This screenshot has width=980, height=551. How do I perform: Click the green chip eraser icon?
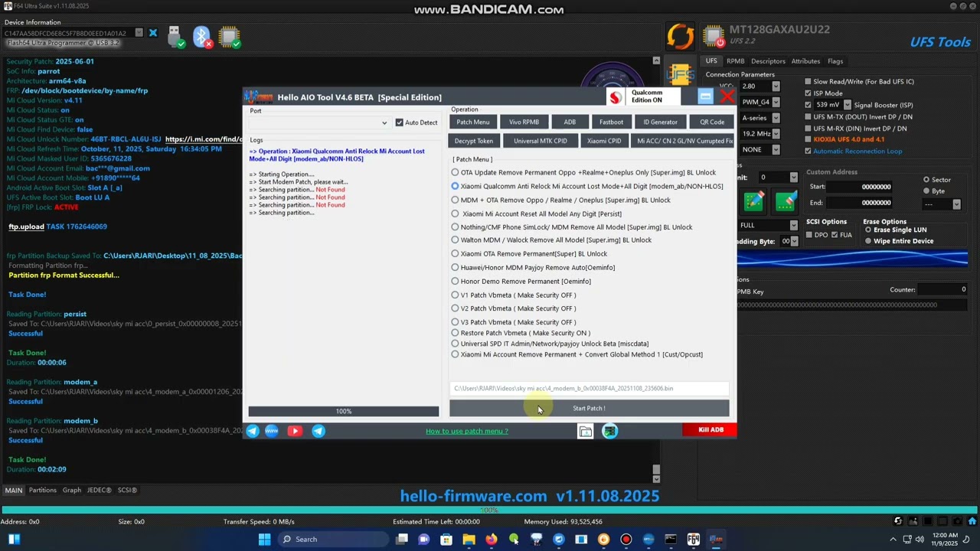coord(786,201)
